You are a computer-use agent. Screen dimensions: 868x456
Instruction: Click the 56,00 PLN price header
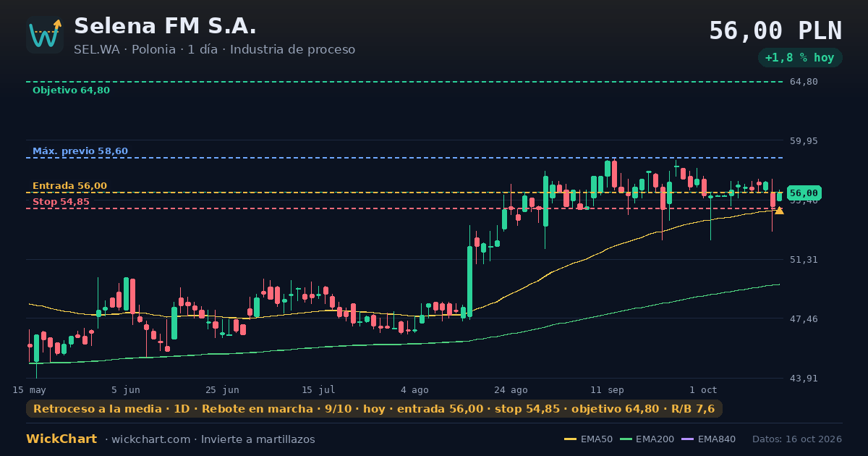[775, 30]
